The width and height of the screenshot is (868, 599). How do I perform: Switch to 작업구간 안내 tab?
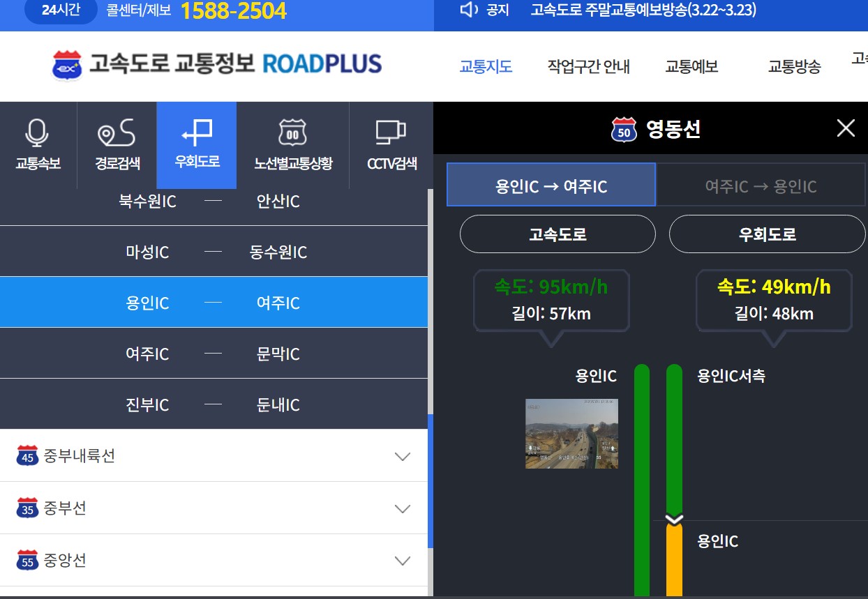[590, 66]
